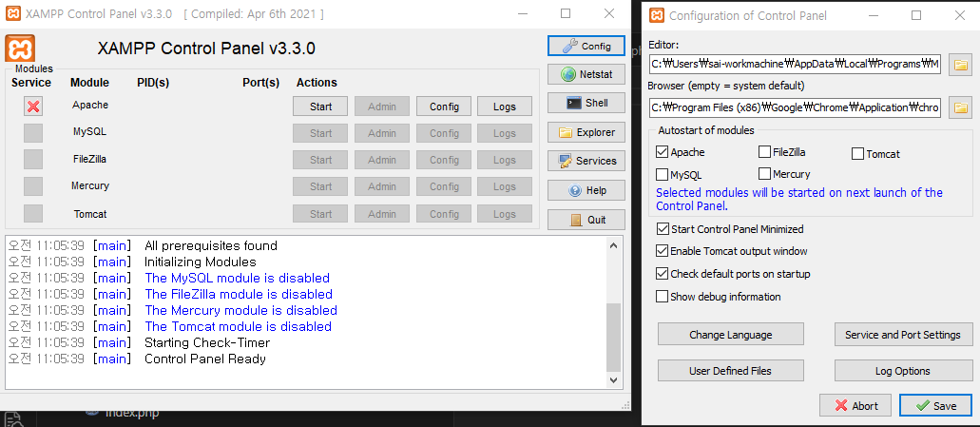The width and height of the screenshot is (980, 427).
Task: Open User Defined Files
Action: click(731, 371)
